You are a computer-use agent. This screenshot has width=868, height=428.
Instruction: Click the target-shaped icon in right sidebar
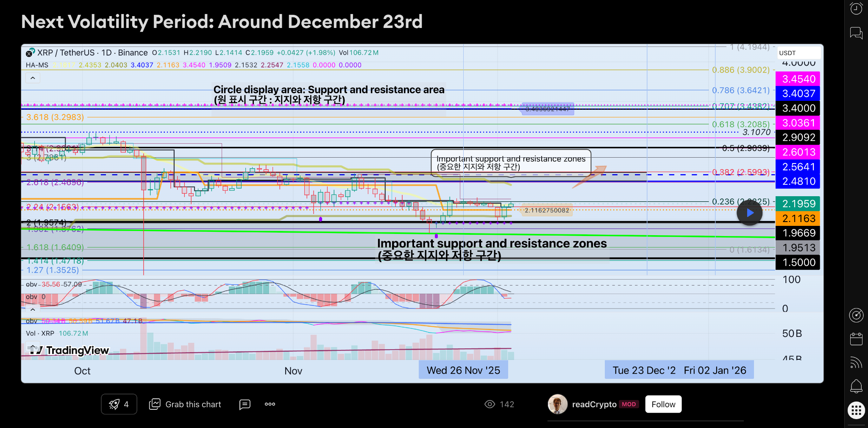(x=856, y=315)
